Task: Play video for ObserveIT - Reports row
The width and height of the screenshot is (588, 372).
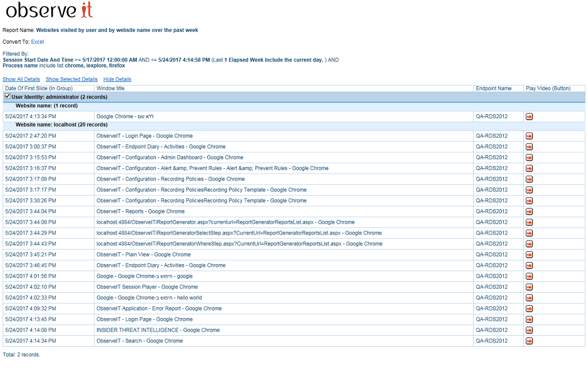Action: pyautogui.click(x=529, y=212)
